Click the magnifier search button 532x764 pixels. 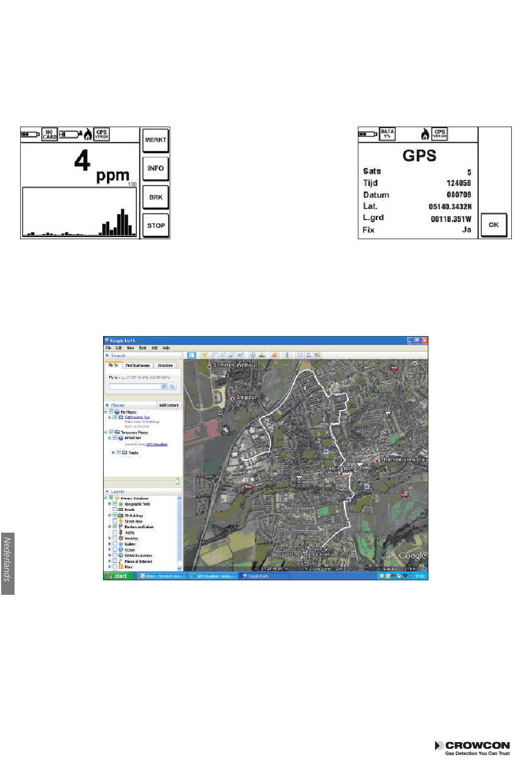click(x=172, y=386)
